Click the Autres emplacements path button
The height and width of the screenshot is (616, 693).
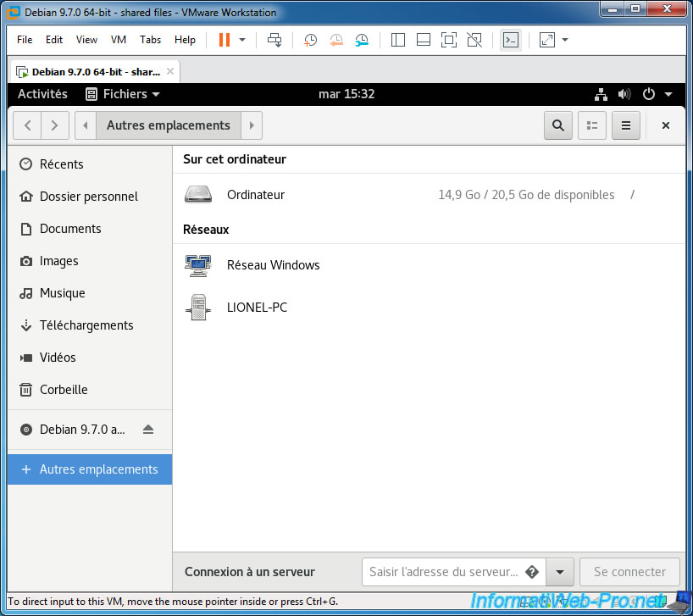169,125
